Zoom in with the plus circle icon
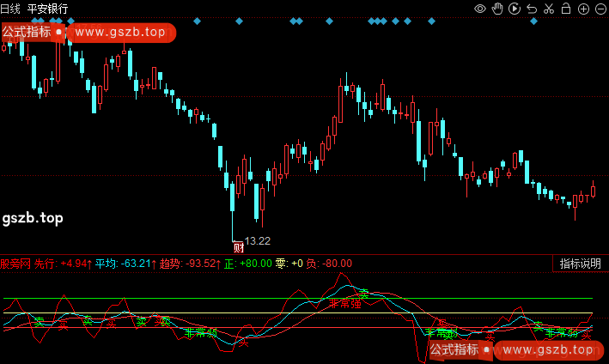Screen dimensions: 609x364 (x=584, y=9)
